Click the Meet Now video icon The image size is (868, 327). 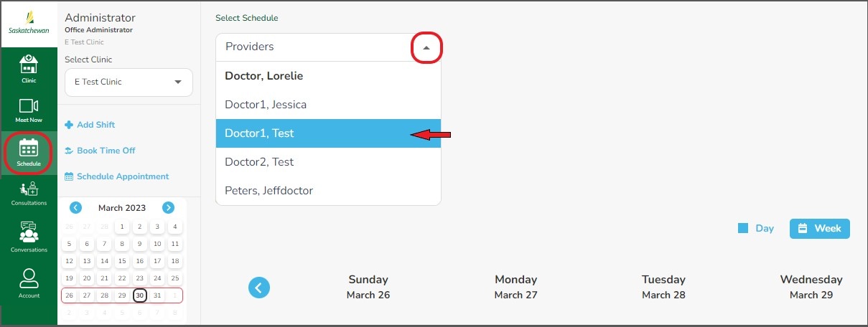[29, 110]
